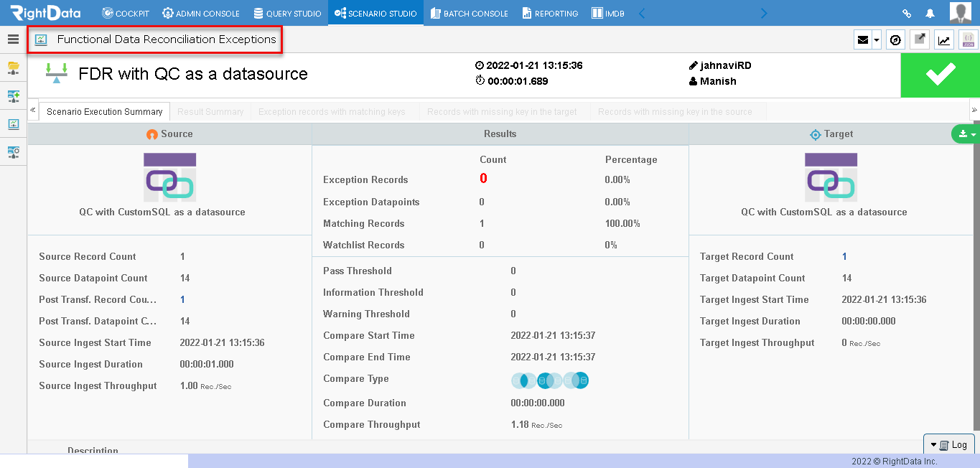Click the Source QC chain link image
The width and height of the screenshot is (980, 468).
click(170, 177)
